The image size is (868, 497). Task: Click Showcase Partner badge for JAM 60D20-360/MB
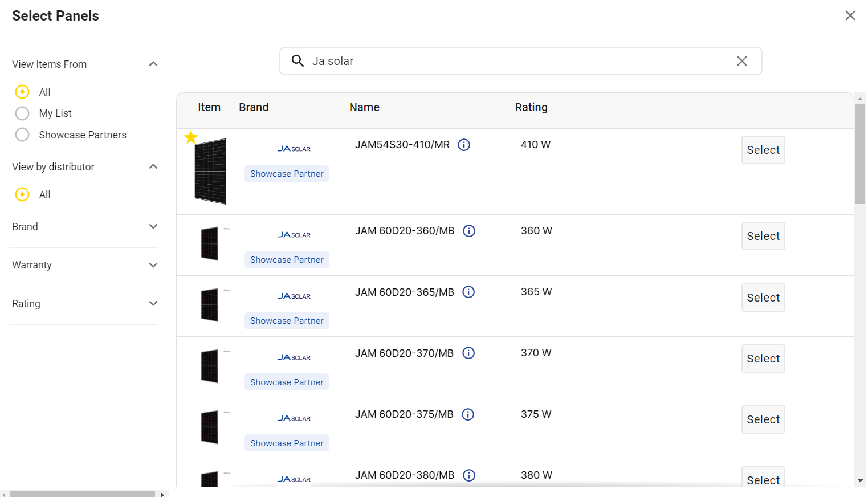(x=287, y=260)
